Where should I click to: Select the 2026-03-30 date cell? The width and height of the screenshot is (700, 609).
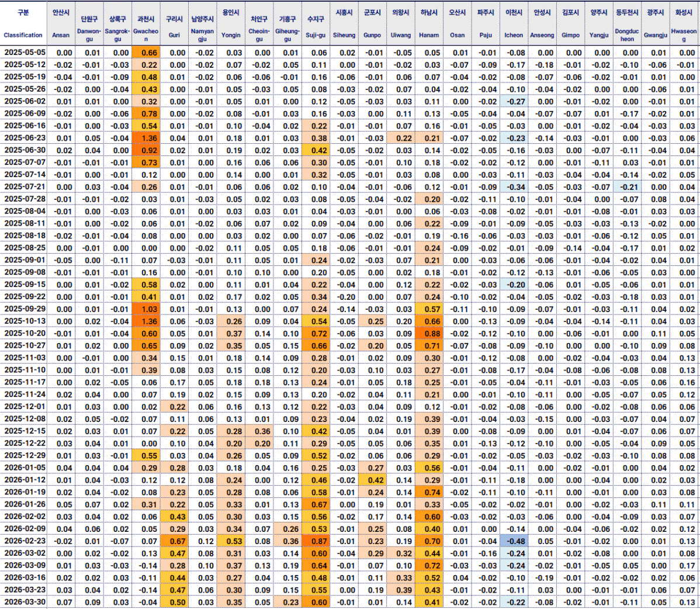[x=23, y=603]
